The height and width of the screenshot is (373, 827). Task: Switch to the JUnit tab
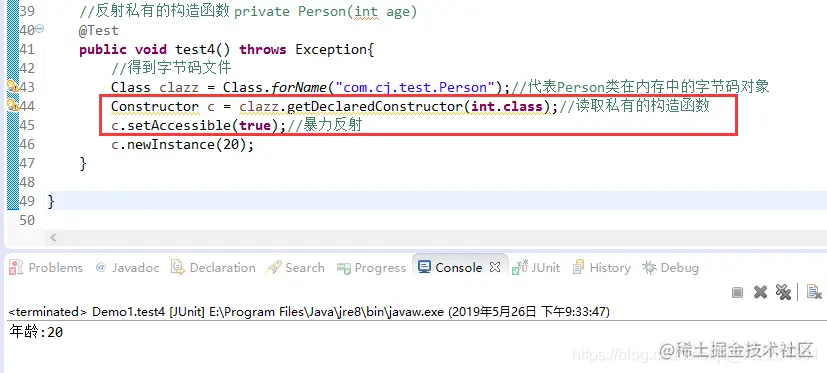click(x=536, y=267)
